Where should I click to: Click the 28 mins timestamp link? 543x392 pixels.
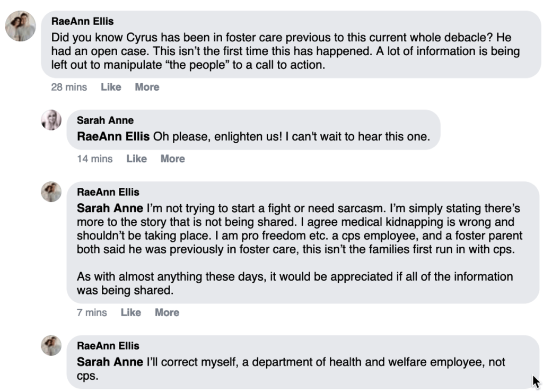(x=68, y=87)
